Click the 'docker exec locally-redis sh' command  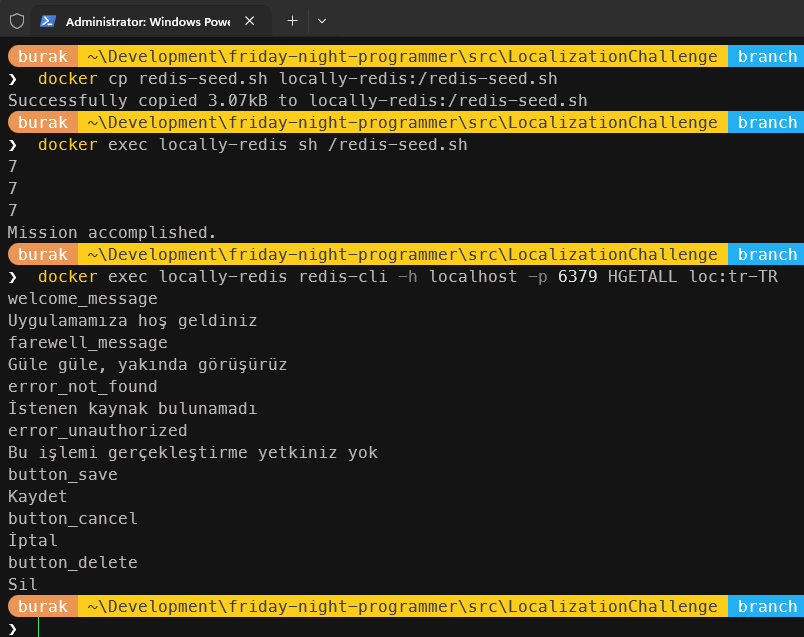[x=252, y=145]
